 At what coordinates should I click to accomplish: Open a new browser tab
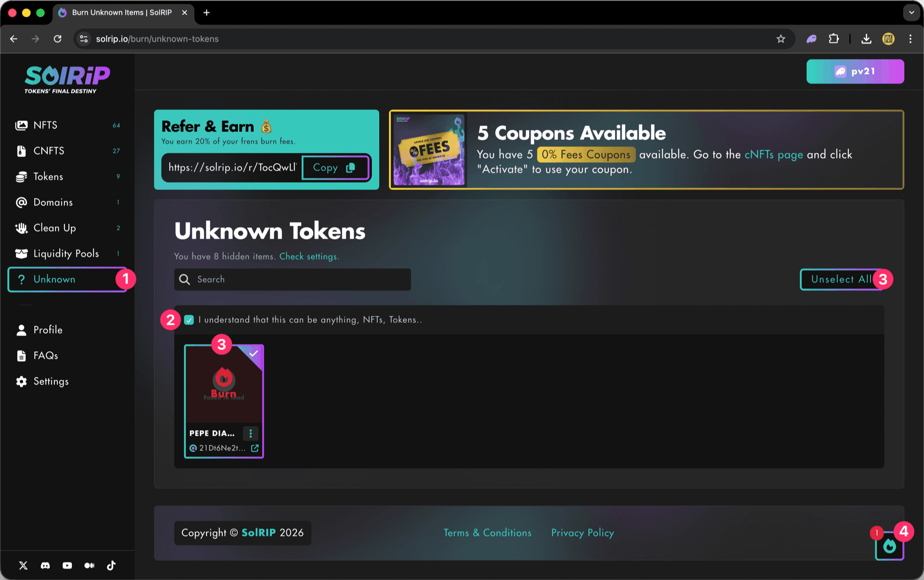point(206,13)
